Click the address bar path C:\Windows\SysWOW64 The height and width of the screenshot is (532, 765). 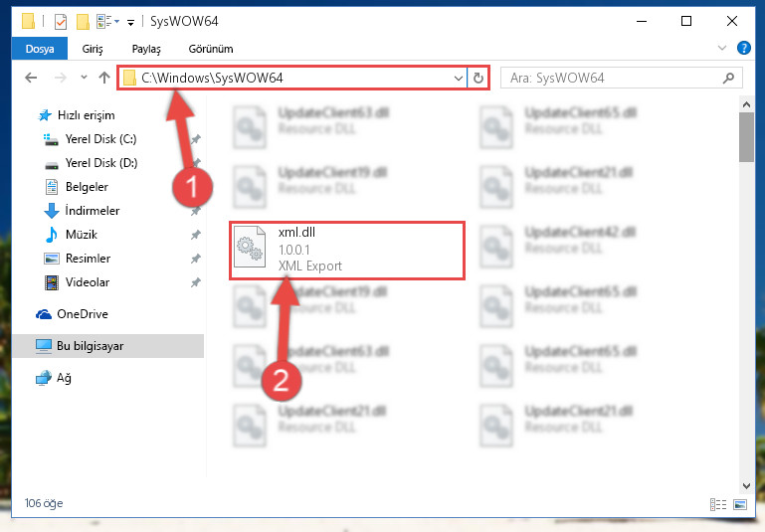(x=212, y=78)
